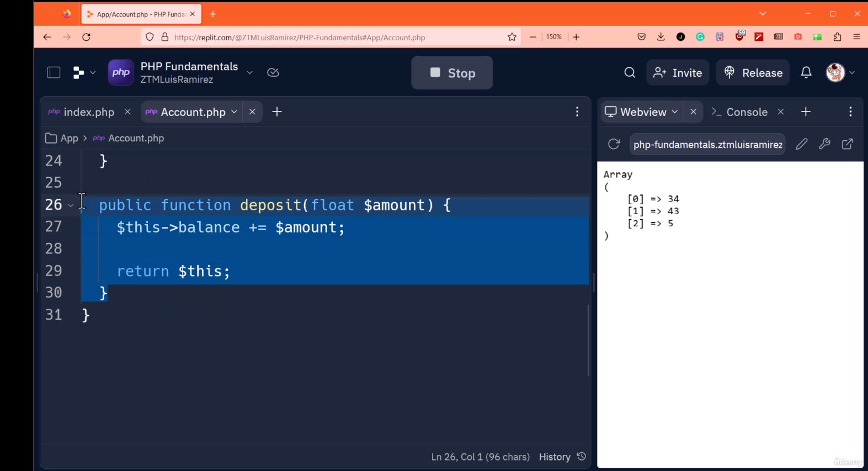The image size is (868, 471).
Task: Open the Release rocket button
Action: tap(753, 73)
